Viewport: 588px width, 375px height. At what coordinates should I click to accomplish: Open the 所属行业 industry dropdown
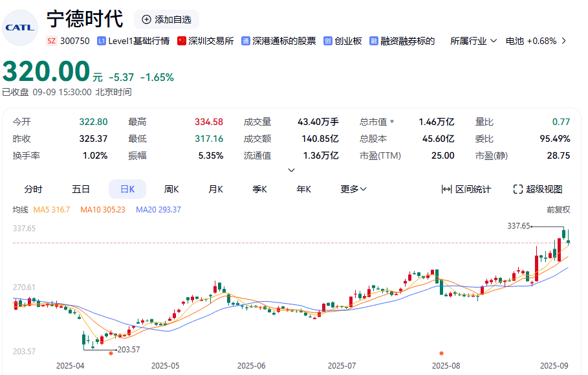472,40
